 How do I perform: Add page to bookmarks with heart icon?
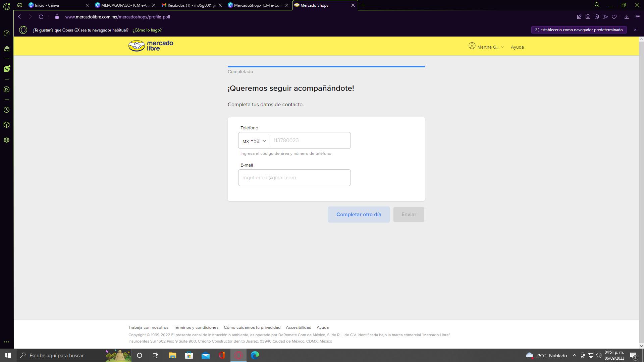[x=614, y=17]
